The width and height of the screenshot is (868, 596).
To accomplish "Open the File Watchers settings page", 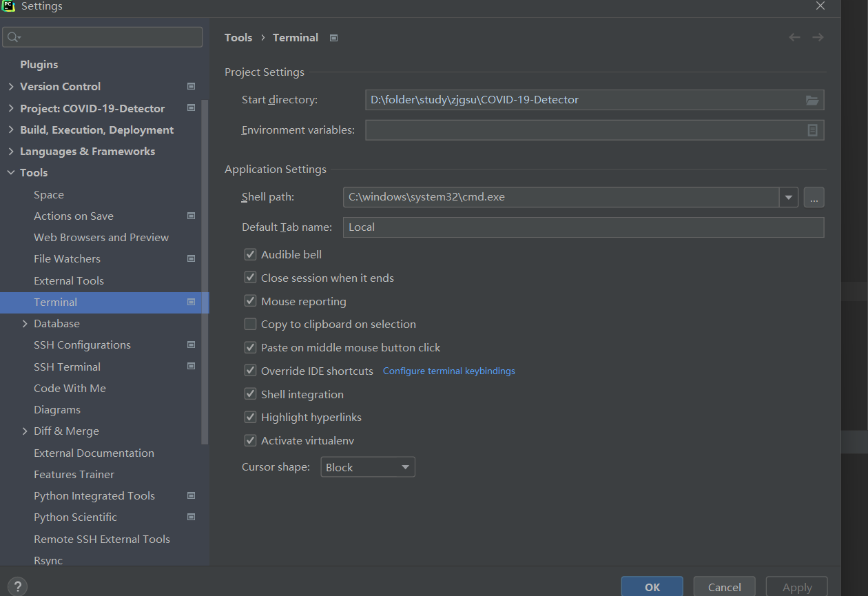I will [67, 259].
